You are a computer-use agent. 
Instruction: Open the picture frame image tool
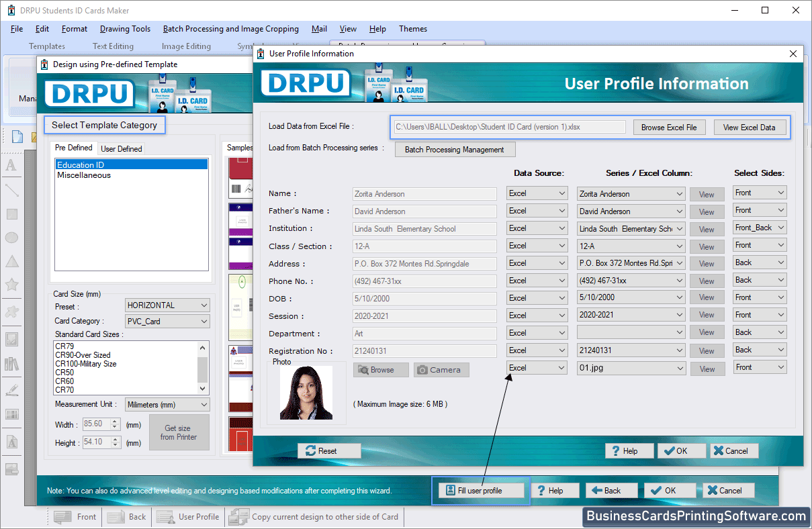11,339
